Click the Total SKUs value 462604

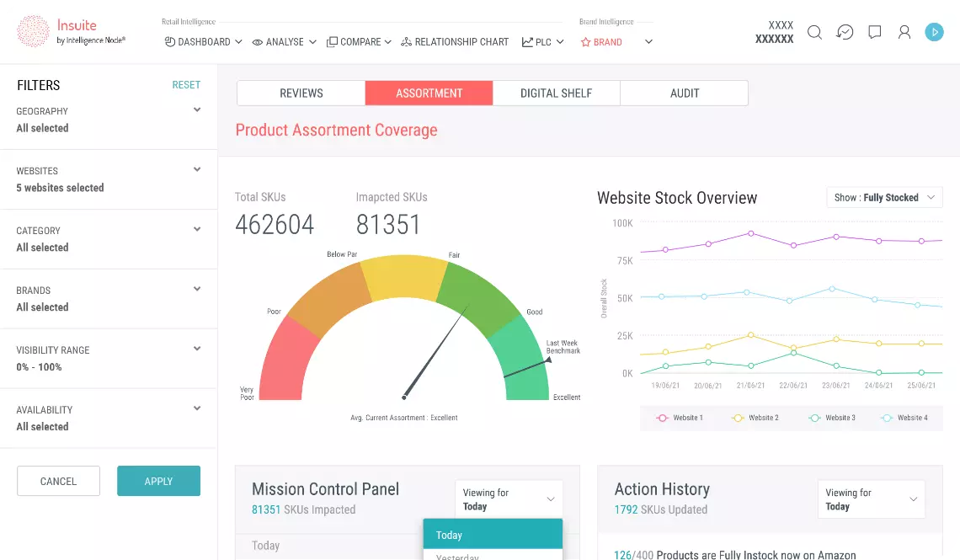point(275,225)
